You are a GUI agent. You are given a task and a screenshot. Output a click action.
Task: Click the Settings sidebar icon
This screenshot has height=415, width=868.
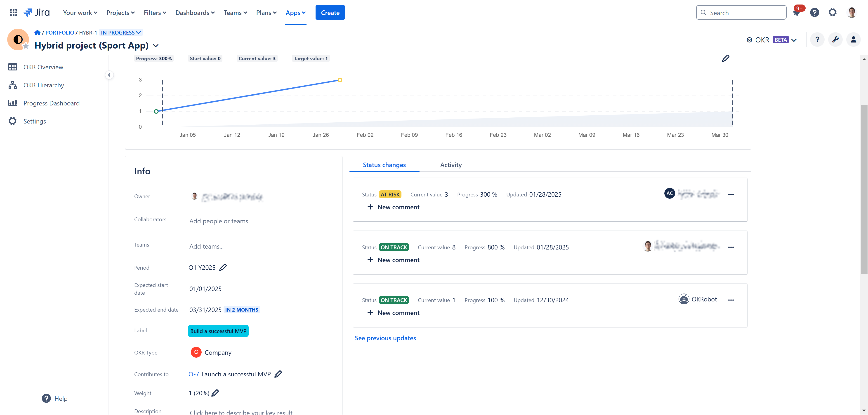tap(13, 121)
